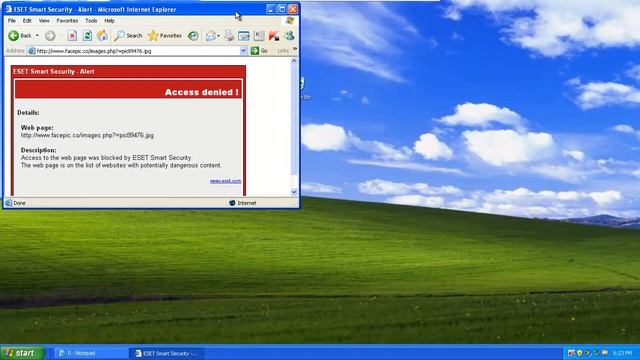640x360 pixels.
Task: Click the Mail envelope toolbar icon
Action: (210, 36)
